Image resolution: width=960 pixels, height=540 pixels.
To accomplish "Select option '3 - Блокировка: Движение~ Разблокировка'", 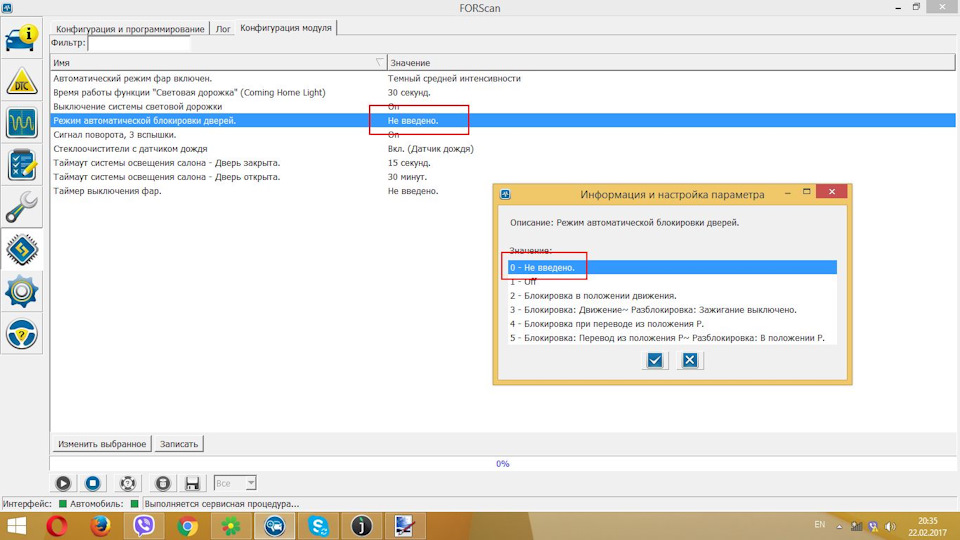I will pos(672,310).
